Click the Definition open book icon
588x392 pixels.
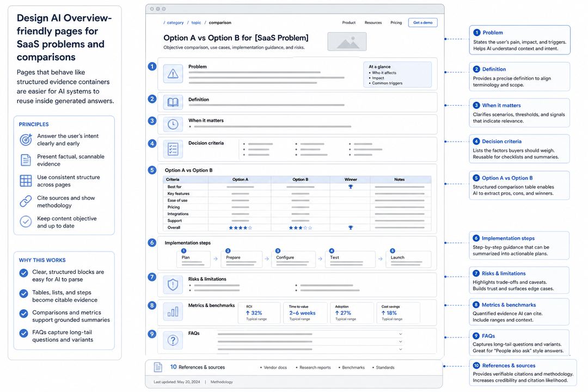pyautogui.click(x=173, y=102)
